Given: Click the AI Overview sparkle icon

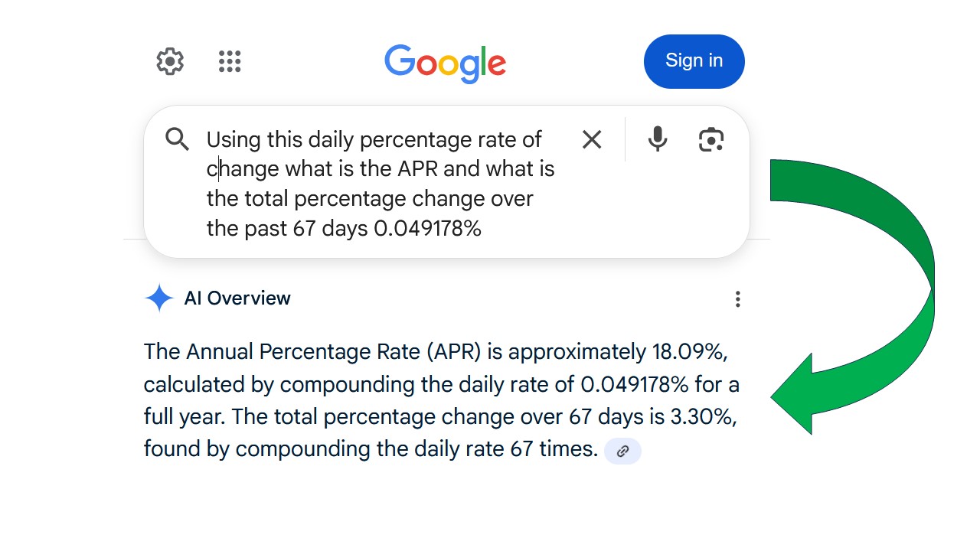Looking at the screenshot, I should (159, 298).
